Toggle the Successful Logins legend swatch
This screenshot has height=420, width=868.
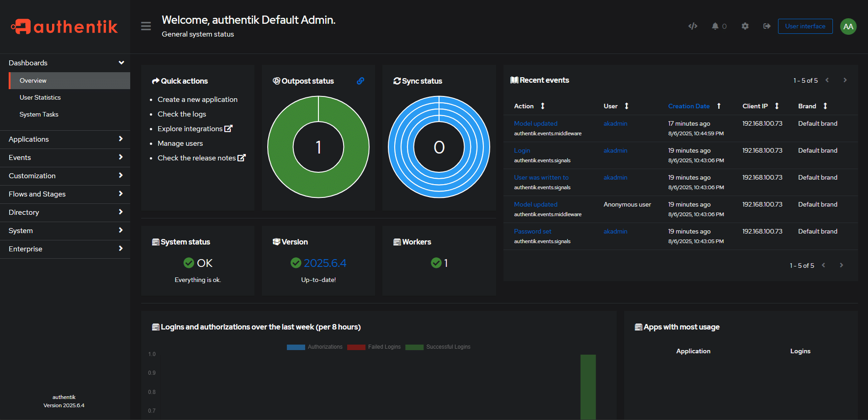pos(414,347)
